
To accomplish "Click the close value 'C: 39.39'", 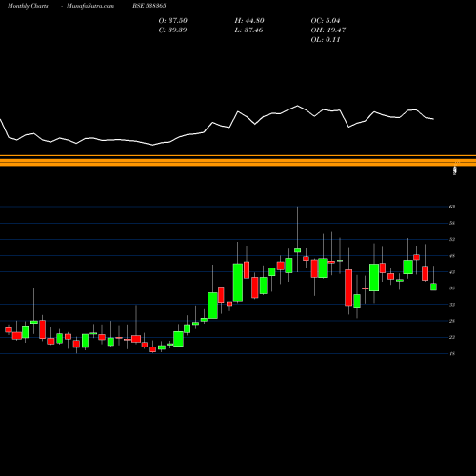I will point(172,30).
